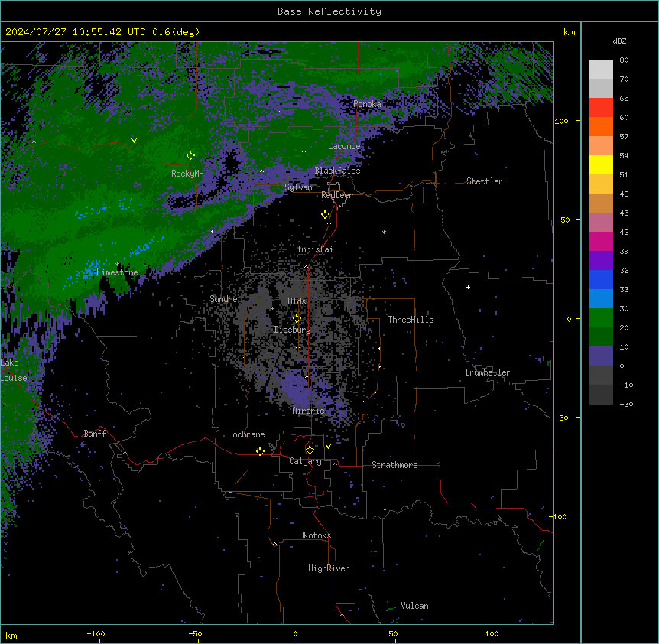Click the white asterisk marker above Limestone
Image resolution: width=659 pixels, height=644 pixels.
(x=117, y=265)
